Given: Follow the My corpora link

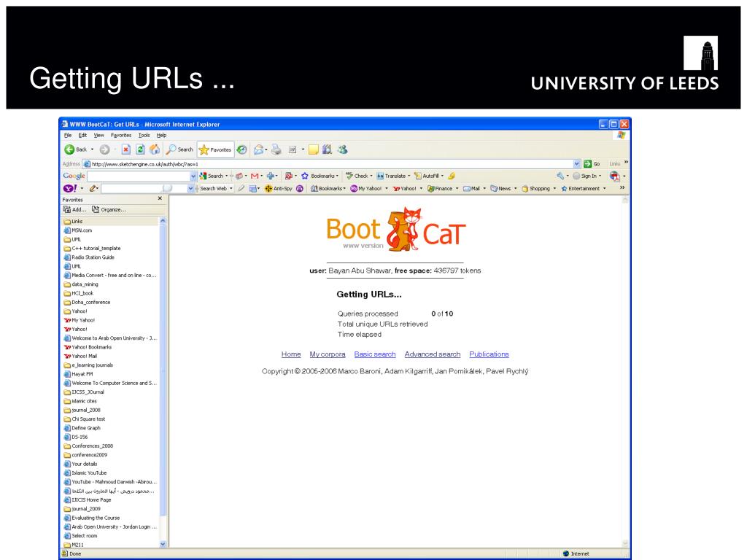Looking at the screenshot, I should 328,354.
